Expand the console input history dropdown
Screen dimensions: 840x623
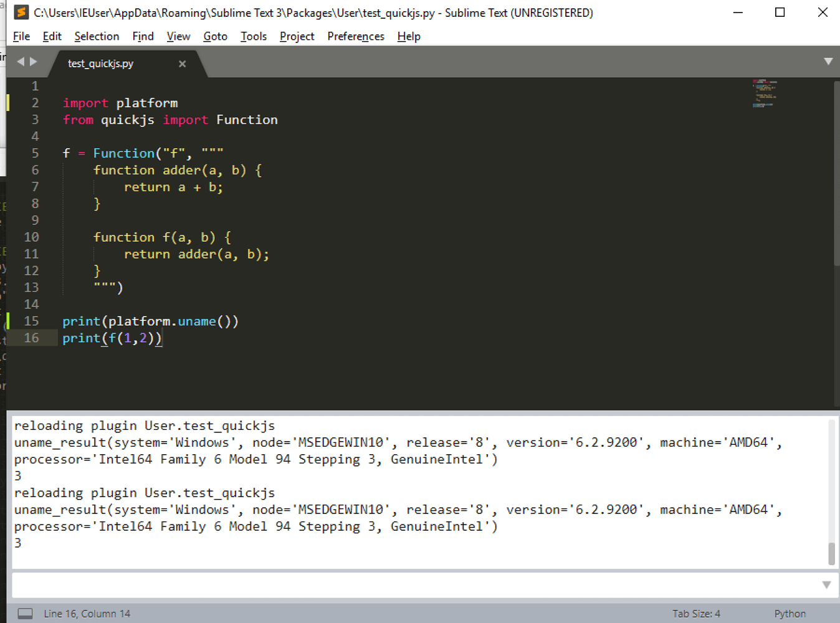826,585
